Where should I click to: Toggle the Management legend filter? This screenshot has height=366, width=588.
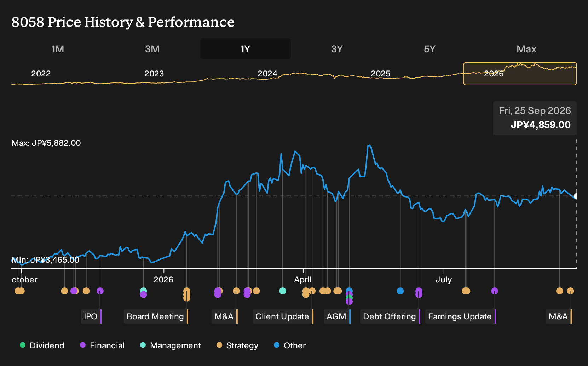171,345
